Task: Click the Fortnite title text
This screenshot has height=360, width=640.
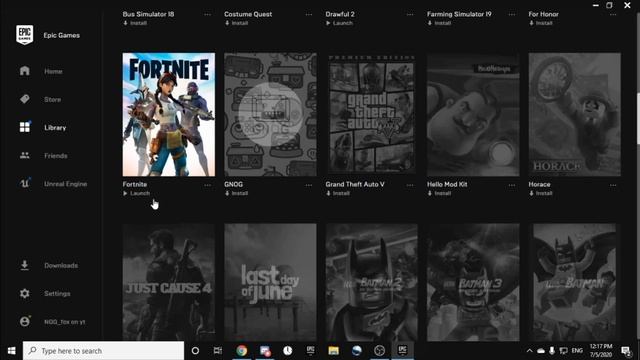Action: pos(135,184)
